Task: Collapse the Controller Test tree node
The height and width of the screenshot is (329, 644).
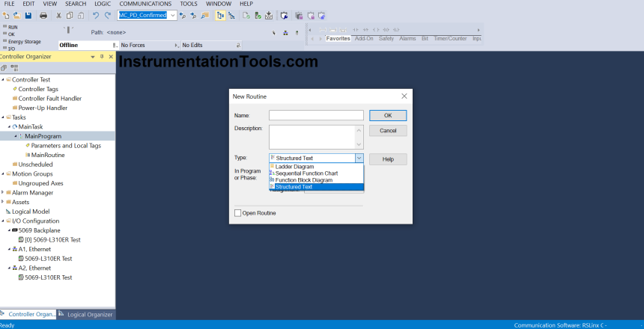Action: [3, 79]
